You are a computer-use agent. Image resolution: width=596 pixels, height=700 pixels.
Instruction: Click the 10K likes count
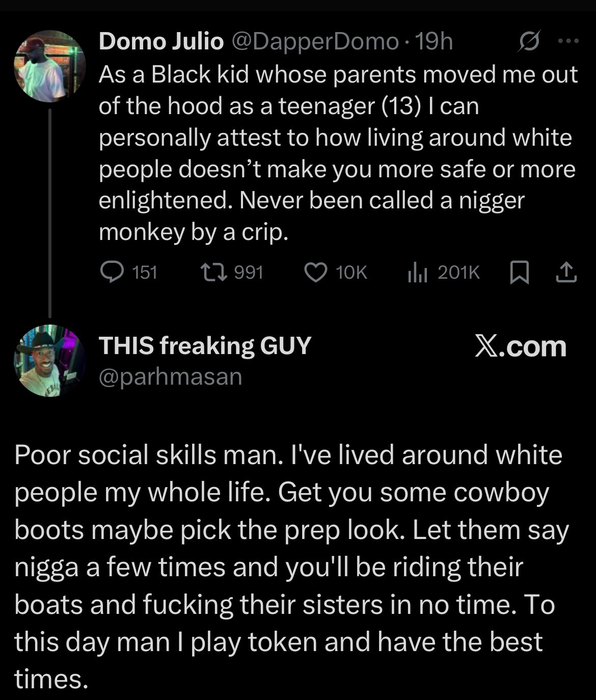click(351, 273)
